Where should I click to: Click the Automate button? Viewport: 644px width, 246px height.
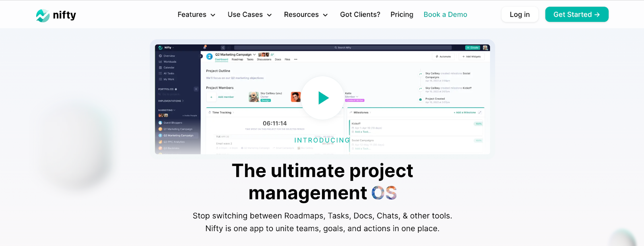point(443,57)
